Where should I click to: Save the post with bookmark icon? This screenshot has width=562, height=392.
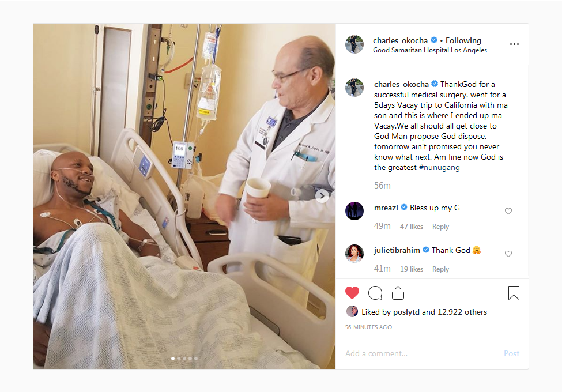(x=514, y=293)
